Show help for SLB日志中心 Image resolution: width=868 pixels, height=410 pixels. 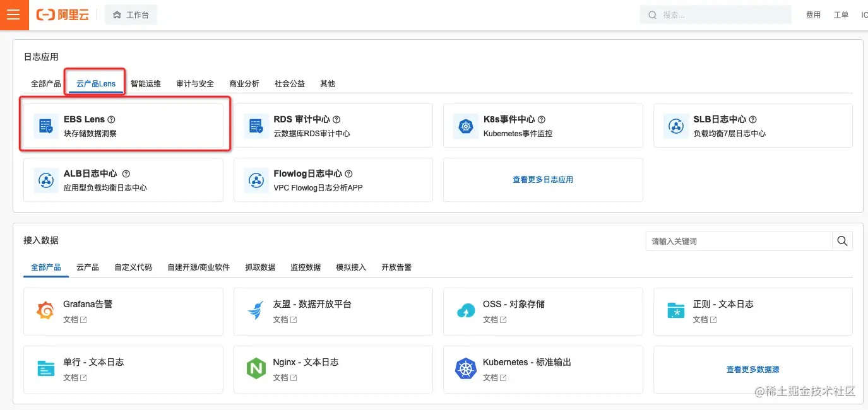pos(752,119)
